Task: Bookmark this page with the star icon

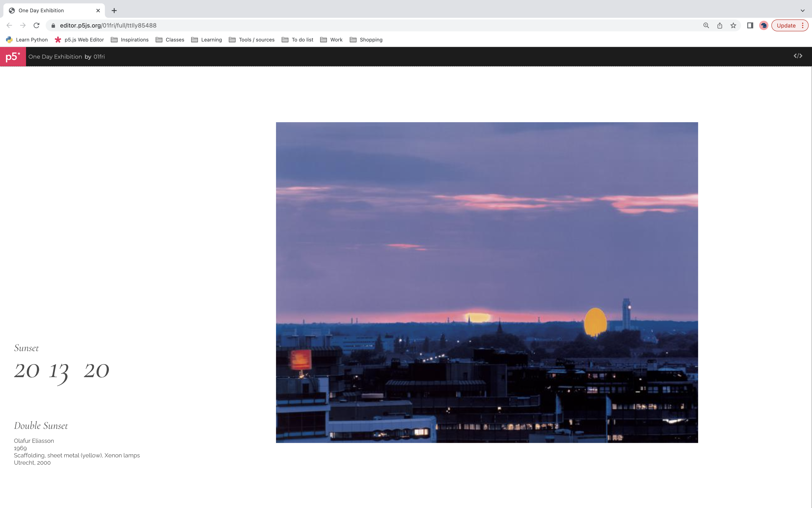Action: 733,26
